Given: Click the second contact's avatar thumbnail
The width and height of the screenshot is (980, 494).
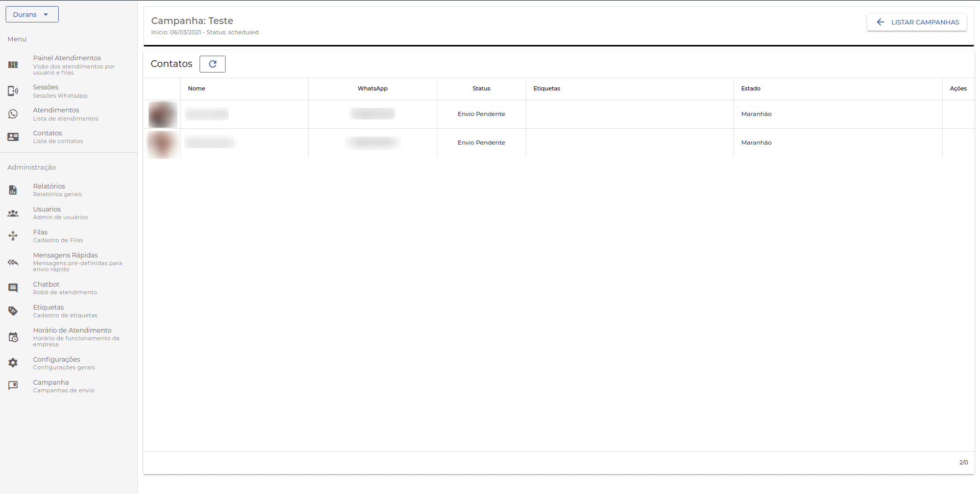Looking at the screenshot, I should coord(162,143).
